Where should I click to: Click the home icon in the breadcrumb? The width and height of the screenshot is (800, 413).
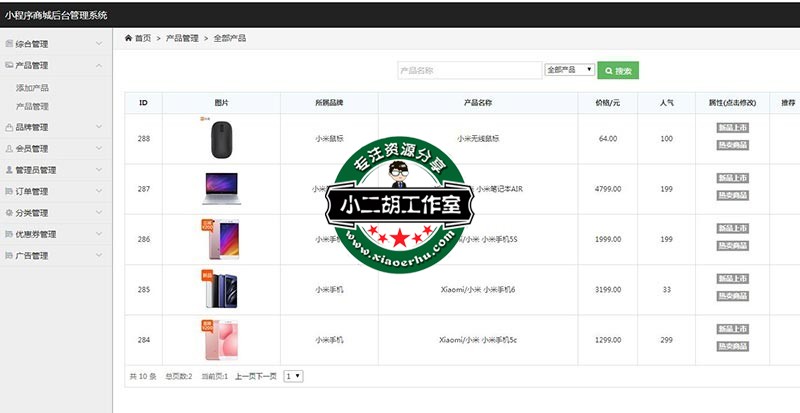coord(129,38)
